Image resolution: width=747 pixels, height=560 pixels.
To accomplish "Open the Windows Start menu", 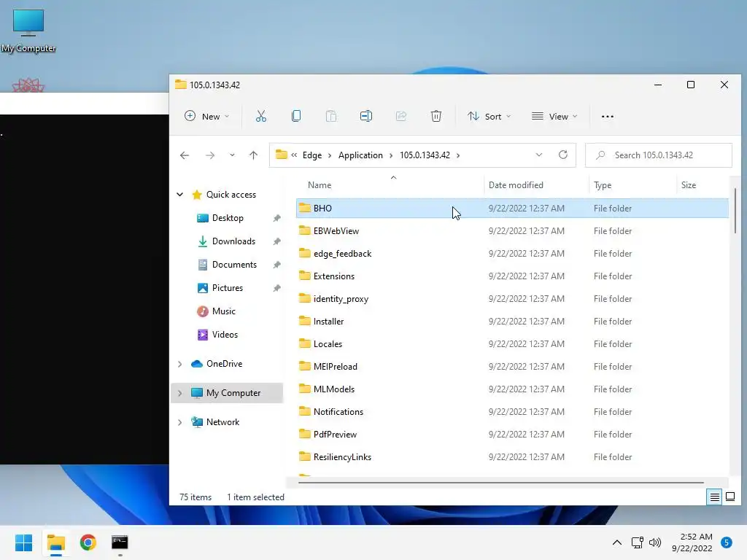I will (24, 542).
